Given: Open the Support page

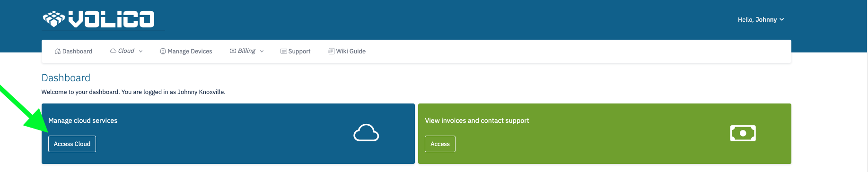Looking at the screenshot, I should click(x=296, y=51).
